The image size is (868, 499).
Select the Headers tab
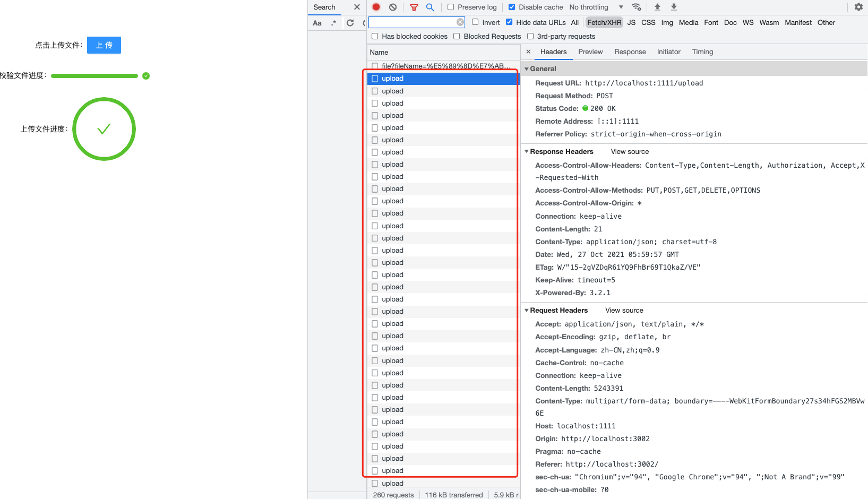click(x=553, y=51)
